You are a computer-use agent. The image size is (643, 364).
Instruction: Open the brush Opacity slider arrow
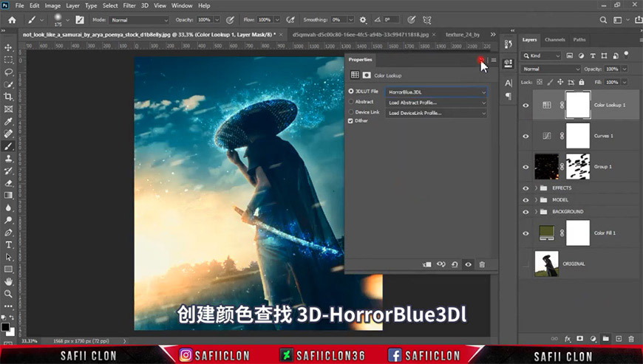point(217,20)
